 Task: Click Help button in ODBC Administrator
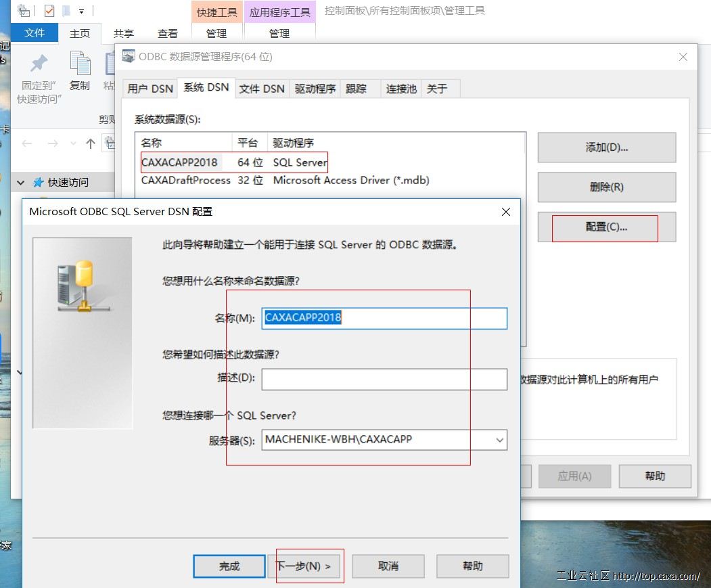pyautogui.click(x=655, y=476)
